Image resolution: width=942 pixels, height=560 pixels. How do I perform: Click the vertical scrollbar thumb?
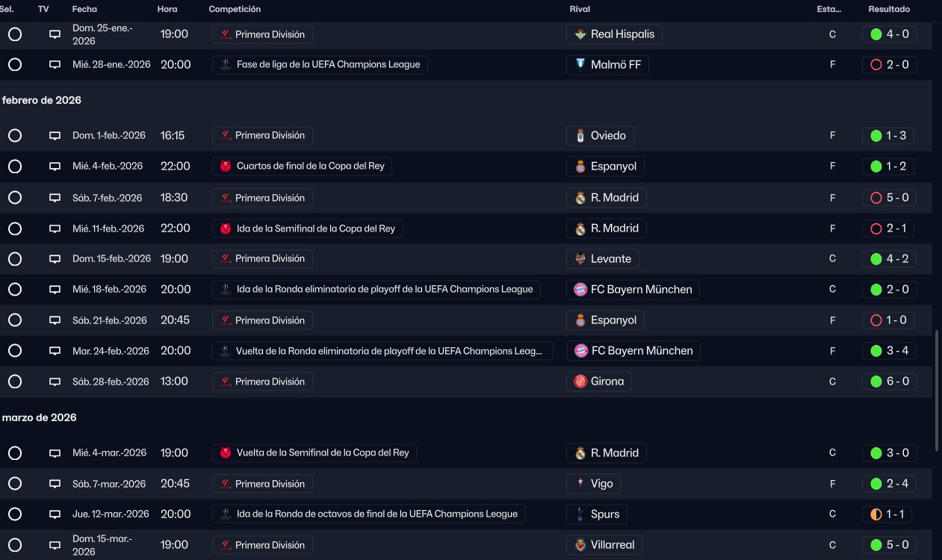point(938,391)
